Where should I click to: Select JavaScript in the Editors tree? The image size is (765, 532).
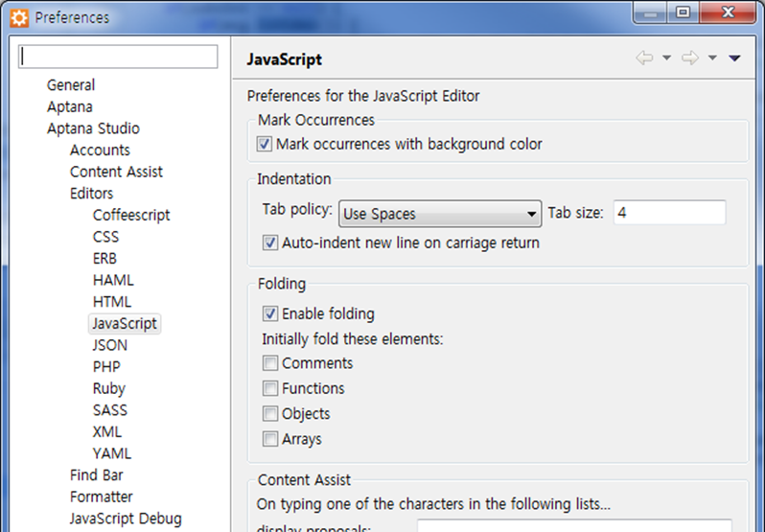click(x=125, y=324)
